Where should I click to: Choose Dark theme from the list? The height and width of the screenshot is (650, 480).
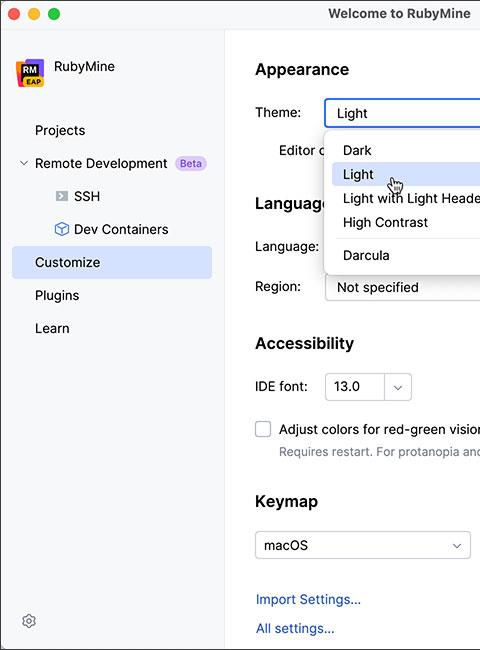(x=406, y=150)
